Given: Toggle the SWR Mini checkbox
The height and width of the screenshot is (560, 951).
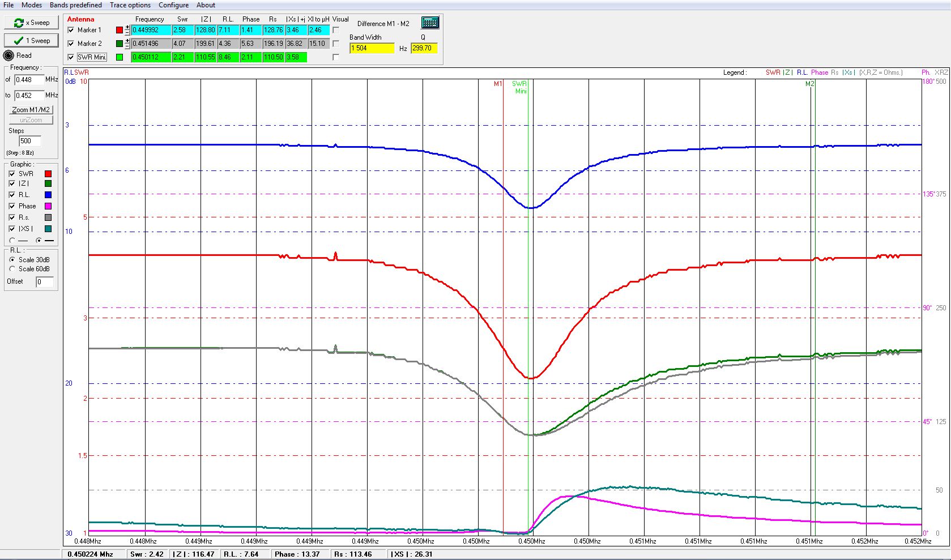Looking at the screenshot, I should click(71, 57).
